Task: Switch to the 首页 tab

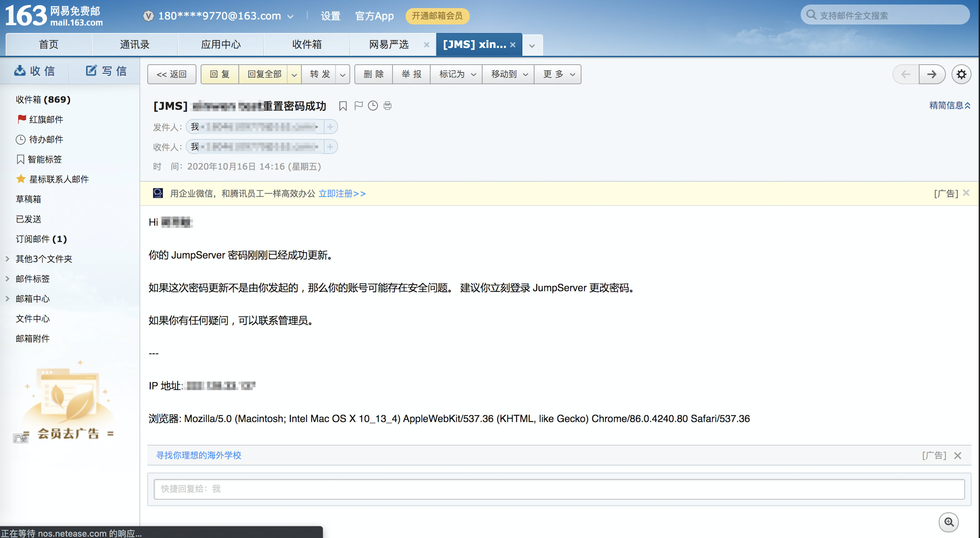Action: coord(49,45)
